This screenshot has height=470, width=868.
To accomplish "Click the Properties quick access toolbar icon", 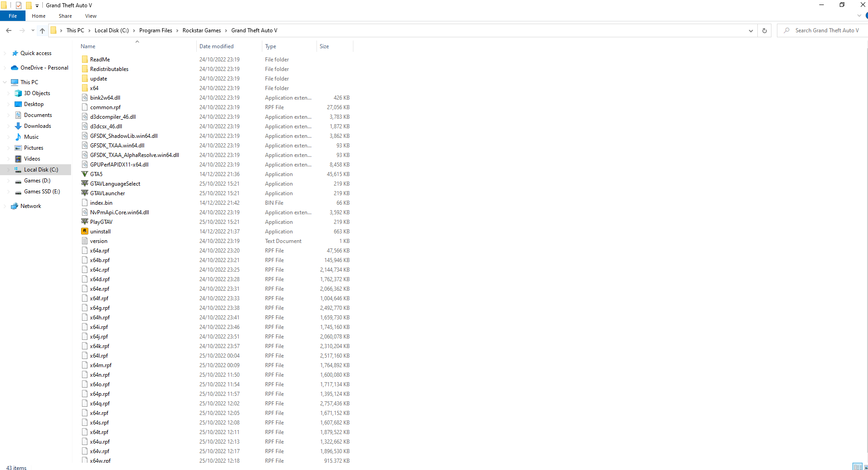I will (x=19, y=5).
